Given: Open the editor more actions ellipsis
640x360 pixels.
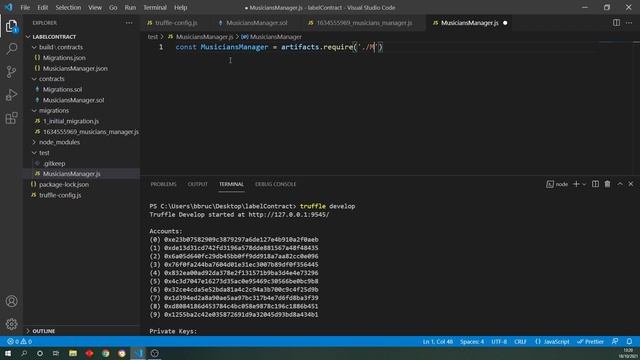Looking at the screenshot, I should point(629,23).
